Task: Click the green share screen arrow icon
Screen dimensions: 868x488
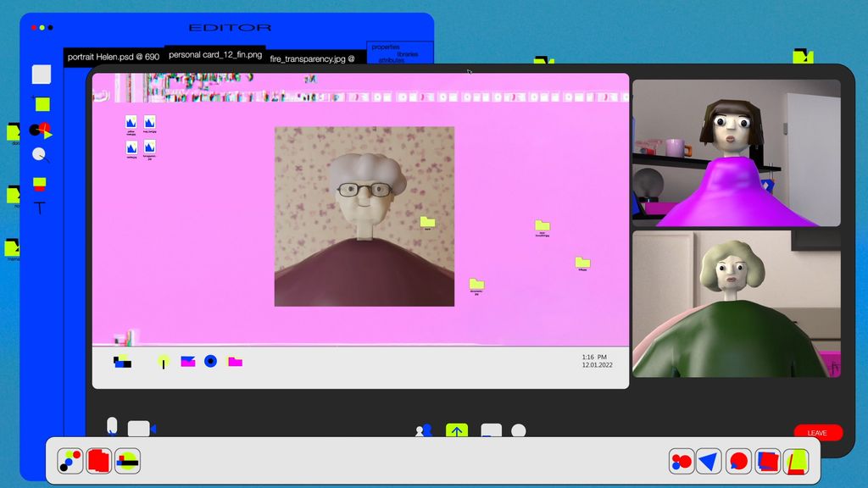Action: 457,431
